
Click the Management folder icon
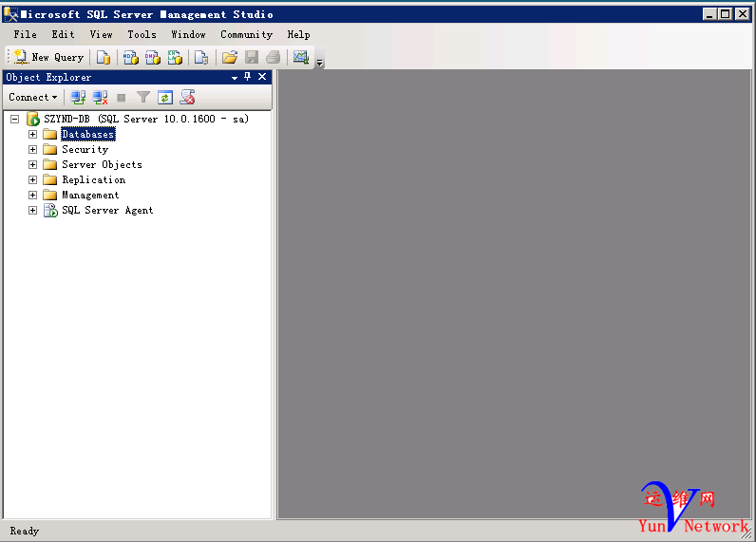49,196
